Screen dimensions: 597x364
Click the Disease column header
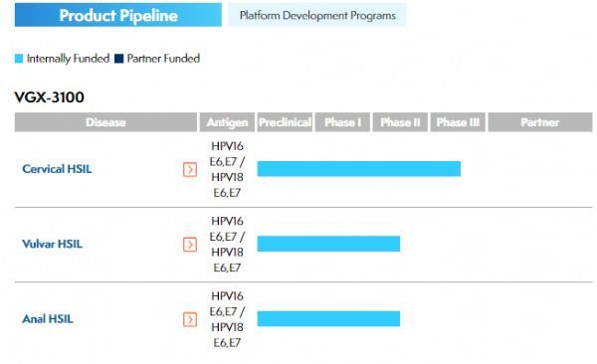105,122
